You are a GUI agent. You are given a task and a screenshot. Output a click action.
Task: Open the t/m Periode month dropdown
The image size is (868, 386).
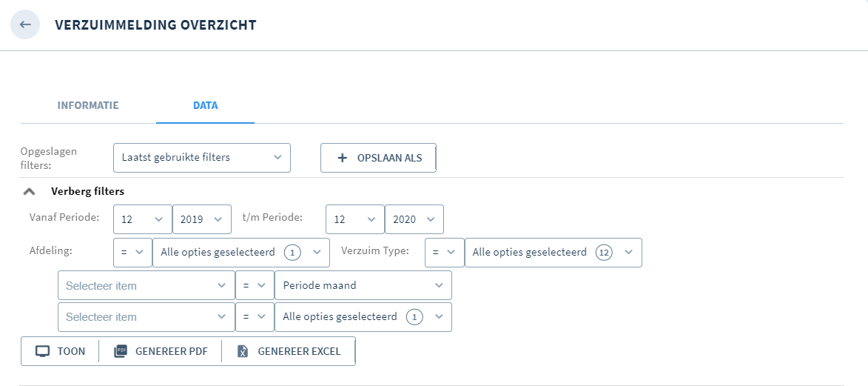point(355,219)
